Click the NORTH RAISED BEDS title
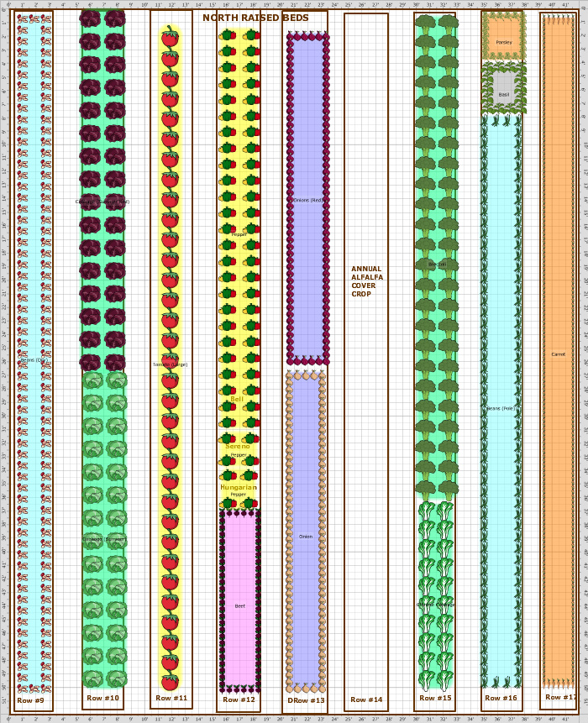 pyautogui.click(x=255, y=18)
